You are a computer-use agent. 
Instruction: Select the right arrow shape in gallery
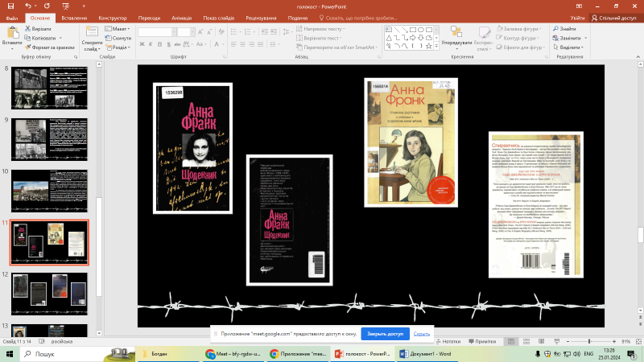tap(413, 38)
